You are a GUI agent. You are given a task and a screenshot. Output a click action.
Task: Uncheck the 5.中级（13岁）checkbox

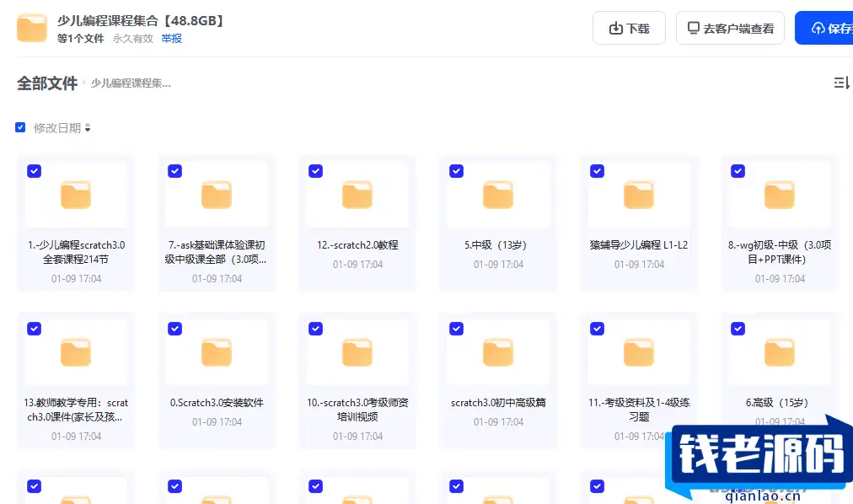click(456, 171)
